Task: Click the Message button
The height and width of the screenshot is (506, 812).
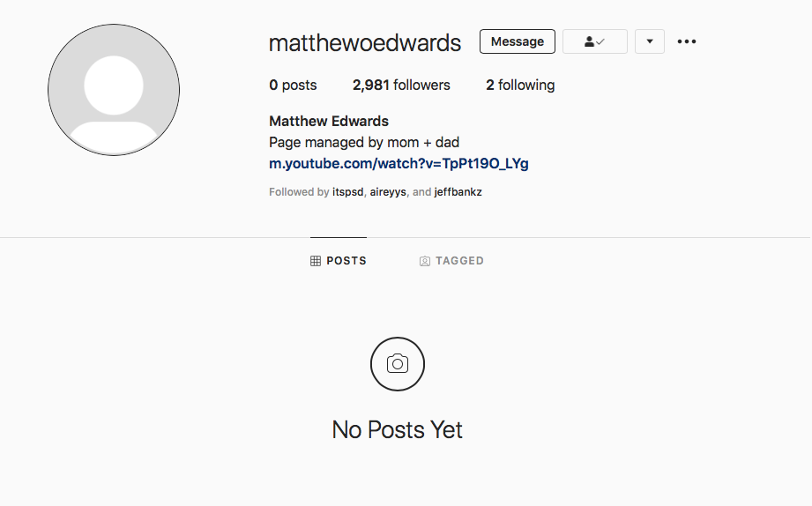Action: click(x=517, y=41)
